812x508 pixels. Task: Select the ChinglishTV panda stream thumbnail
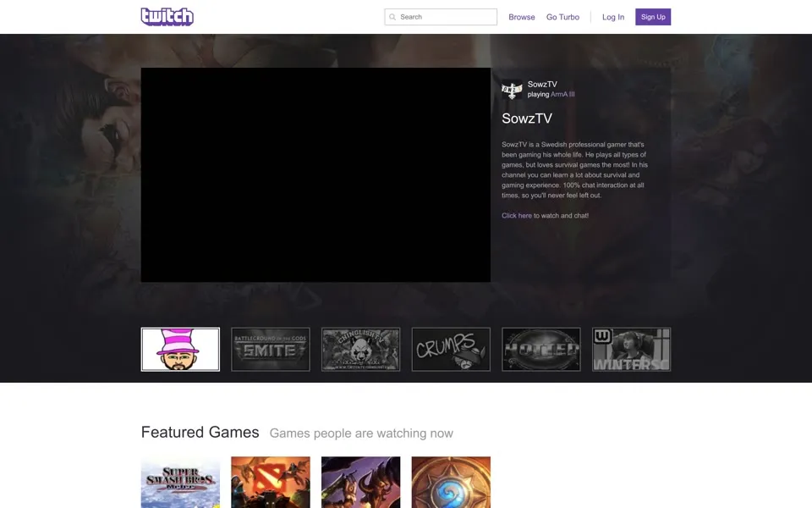tap(360, 350)
